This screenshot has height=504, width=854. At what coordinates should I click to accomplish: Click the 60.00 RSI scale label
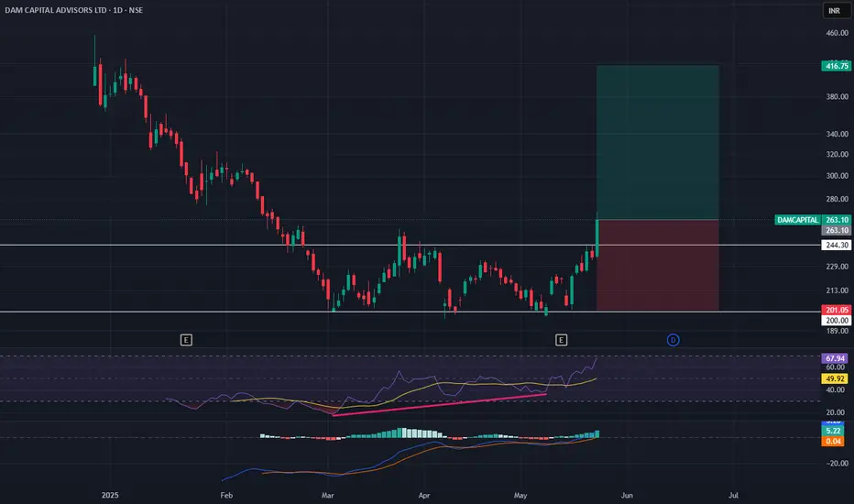pos(836,367)
